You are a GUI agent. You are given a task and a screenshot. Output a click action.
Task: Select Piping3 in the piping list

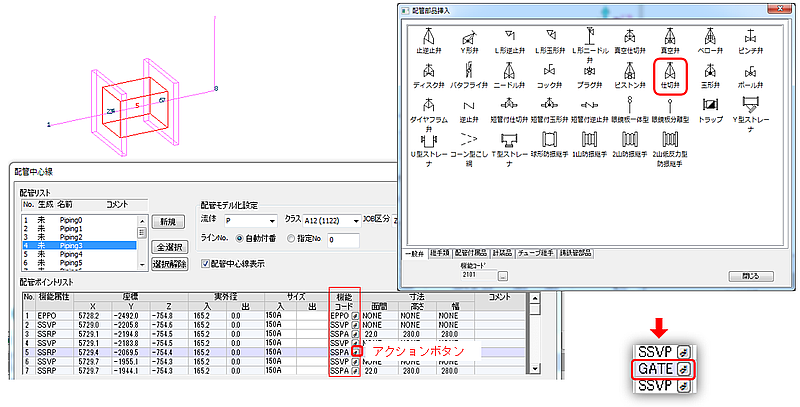click(79, 246)
